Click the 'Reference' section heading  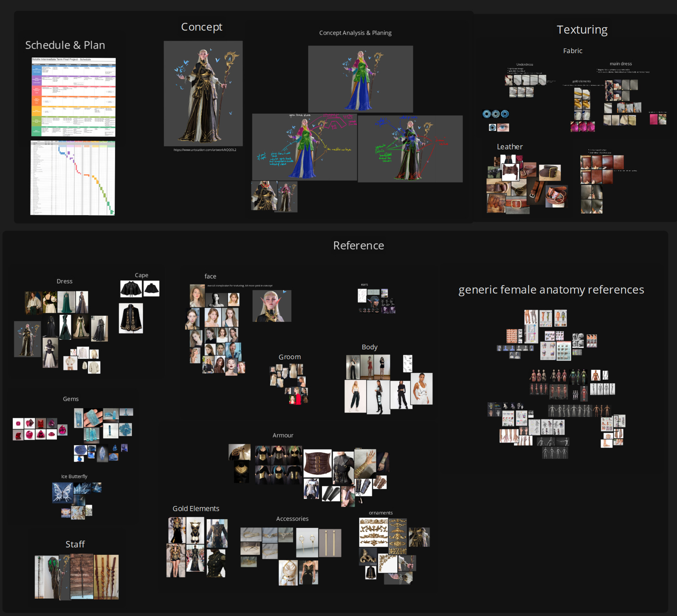tap(358, 245)
